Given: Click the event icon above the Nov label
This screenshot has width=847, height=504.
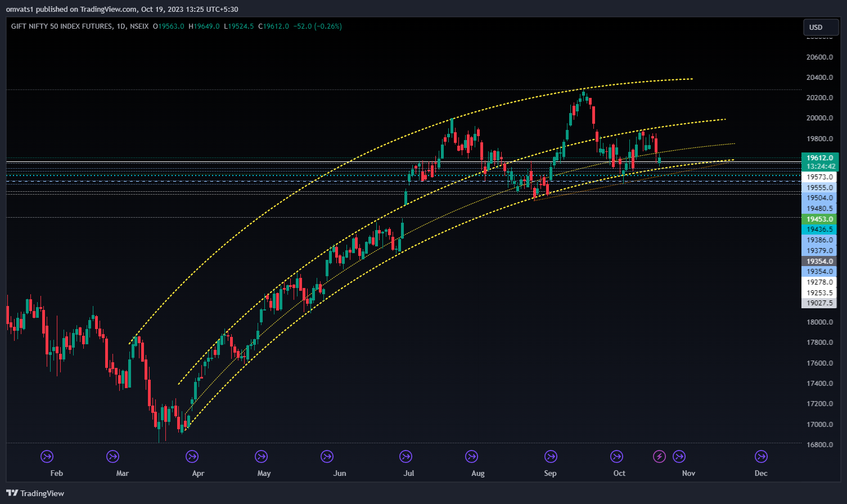Looking at the screenshot, I should pos(679,456).
